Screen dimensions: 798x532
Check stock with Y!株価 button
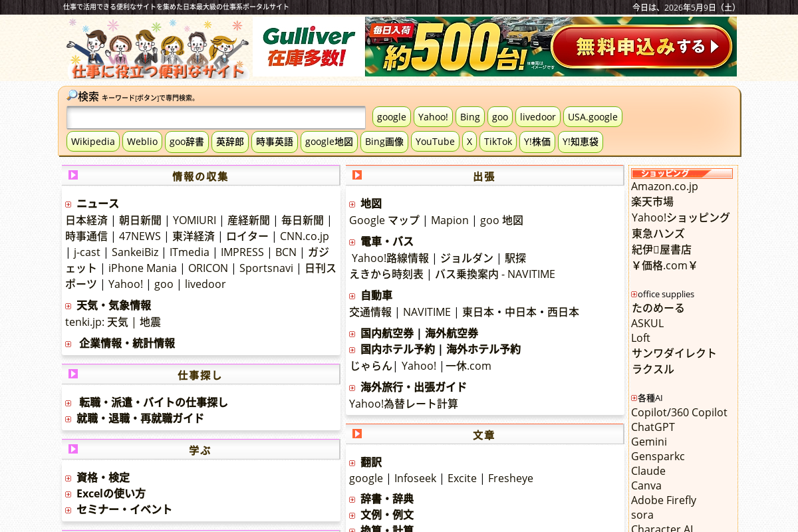pyautogui.click(x=537, y=142)
